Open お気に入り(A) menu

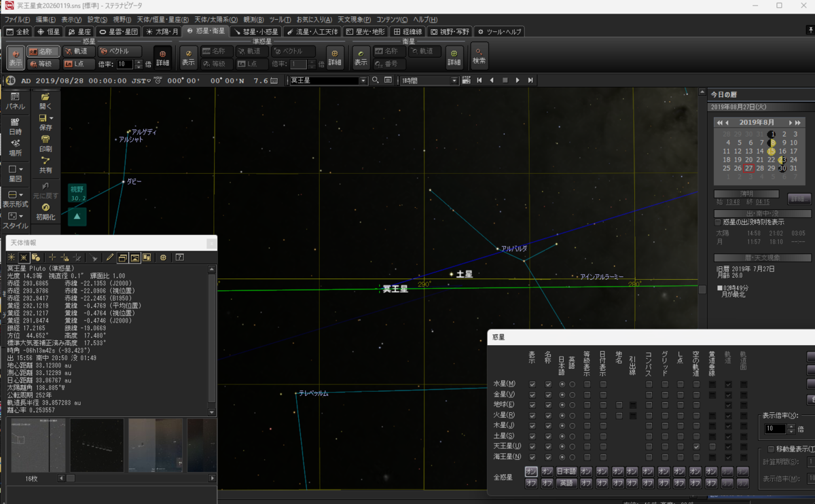point(313,20)
